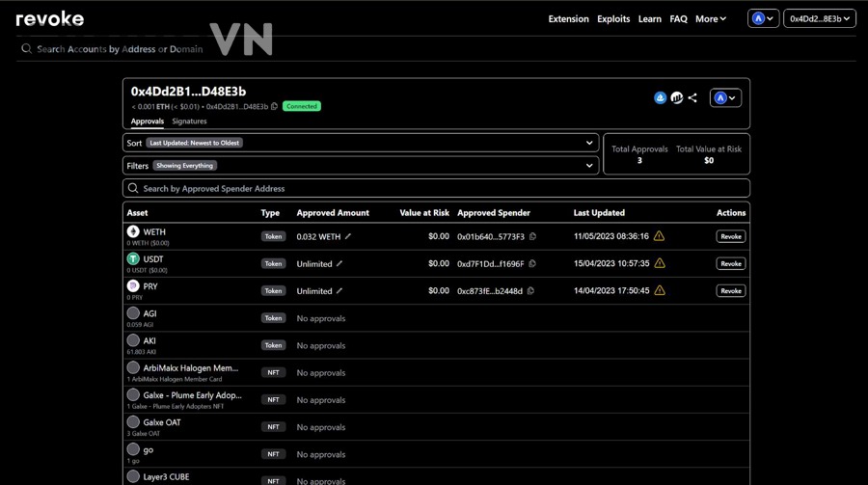Click the warning icon on the USDT row

[x=660, y=263]
